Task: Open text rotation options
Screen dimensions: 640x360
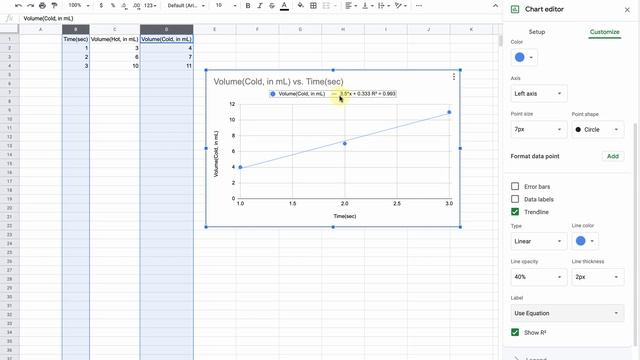Action: tap(400, 6)
